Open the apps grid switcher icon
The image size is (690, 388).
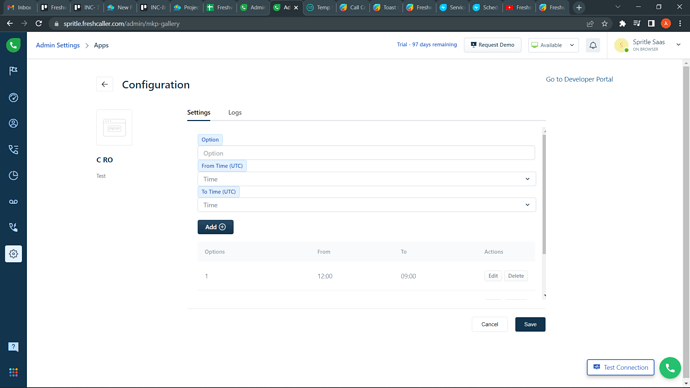(x=13, y=373)
